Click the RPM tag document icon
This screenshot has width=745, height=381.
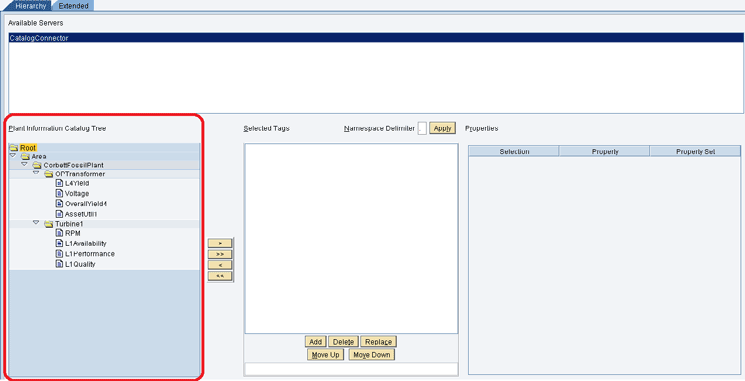[59, 233]
